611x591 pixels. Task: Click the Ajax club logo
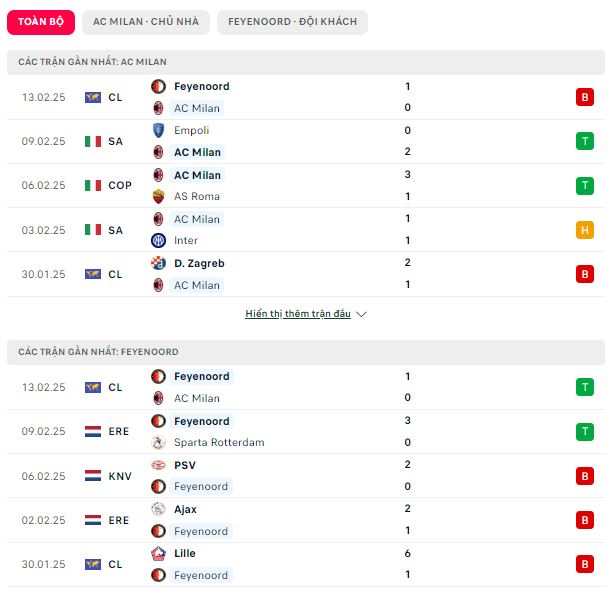tap(158, 509)
